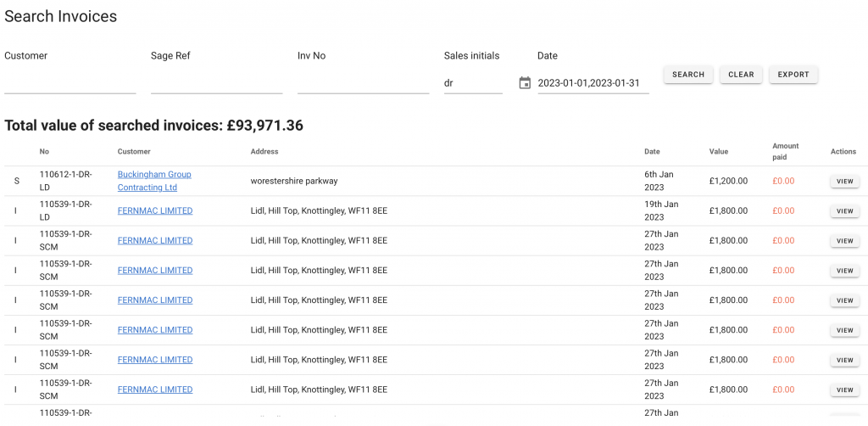Viewport: 868px width, 426px height.
Task: Open the date picker calendar icon
Action: 525,83
